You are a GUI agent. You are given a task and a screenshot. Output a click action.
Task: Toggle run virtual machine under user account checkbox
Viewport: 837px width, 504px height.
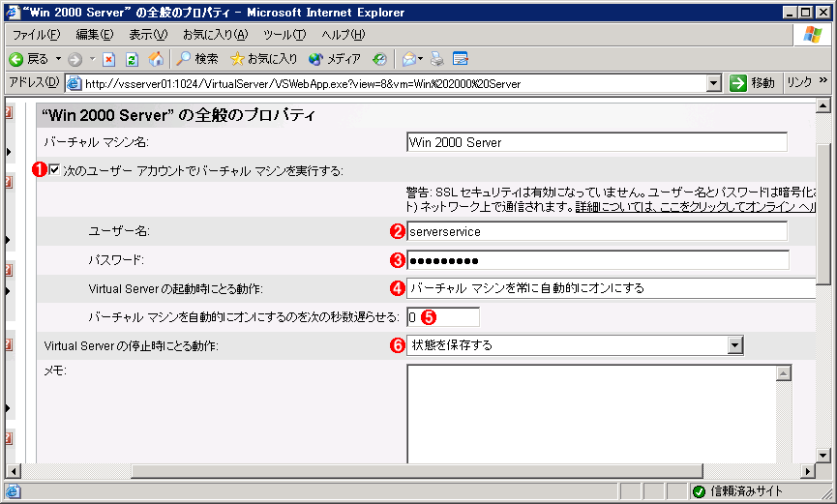click(x=54, y=170)
